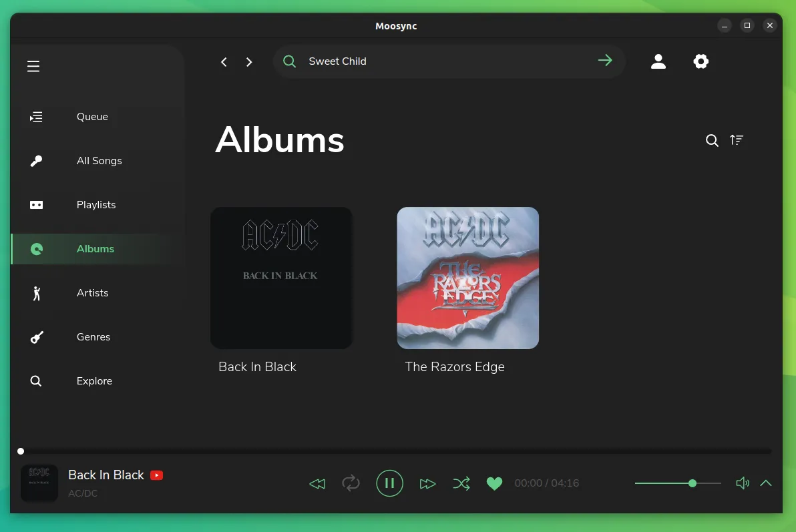The height and width of the screenshot is (532, 796).
Task: Open the Queue icon in sidebar
Action: click(36, 117)
